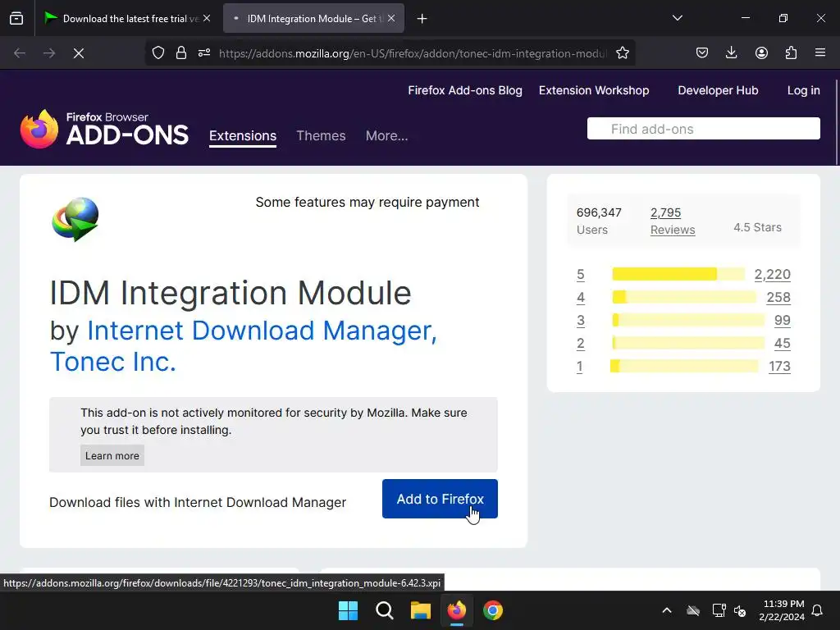
Task: View site security padlock info
Action: [x=181, y=53]
